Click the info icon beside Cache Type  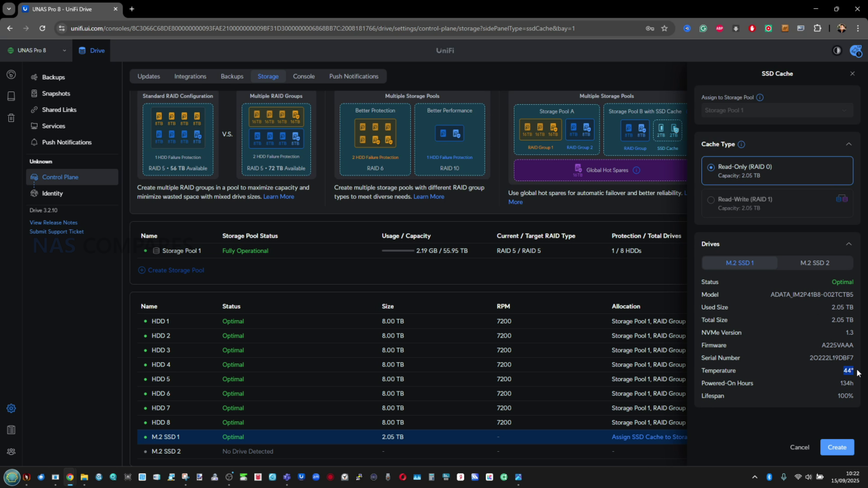pyautogui.click(x=741, y=144)
